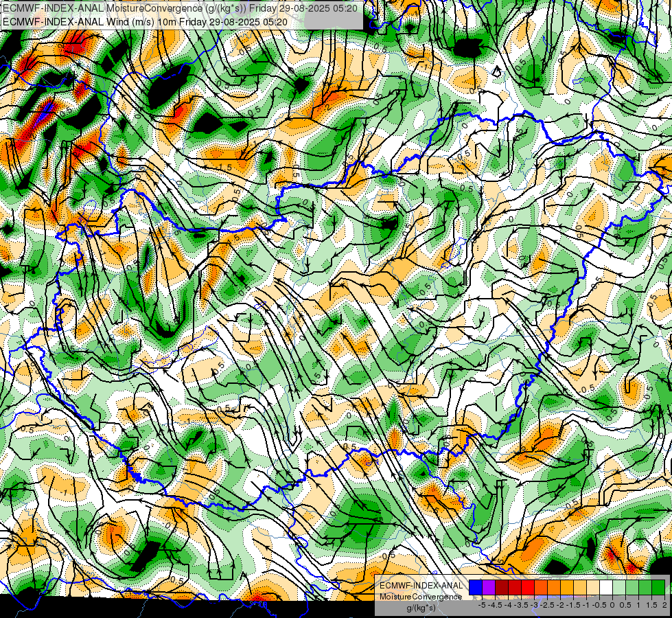The height and width of the screenshot is (618, 672).
Task: Choose lightest green swatch between 0 and 0.5
Action: click(x=619, y=587)
